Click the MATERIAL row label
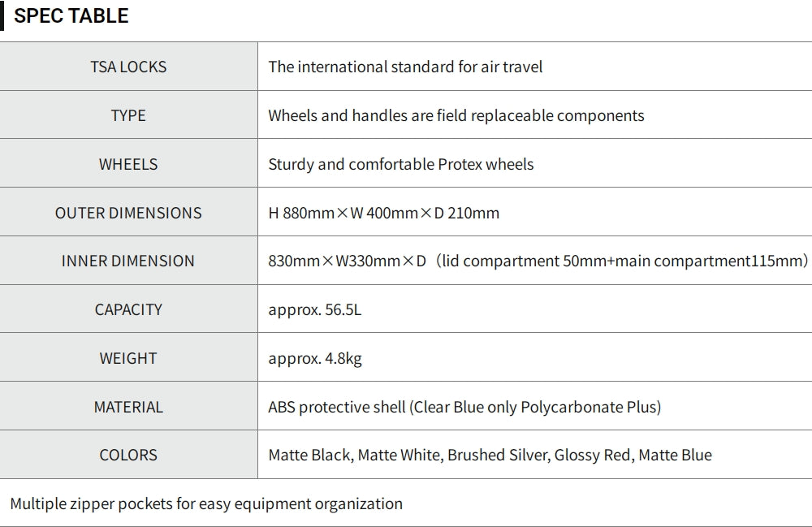 (x=128, y=407)
